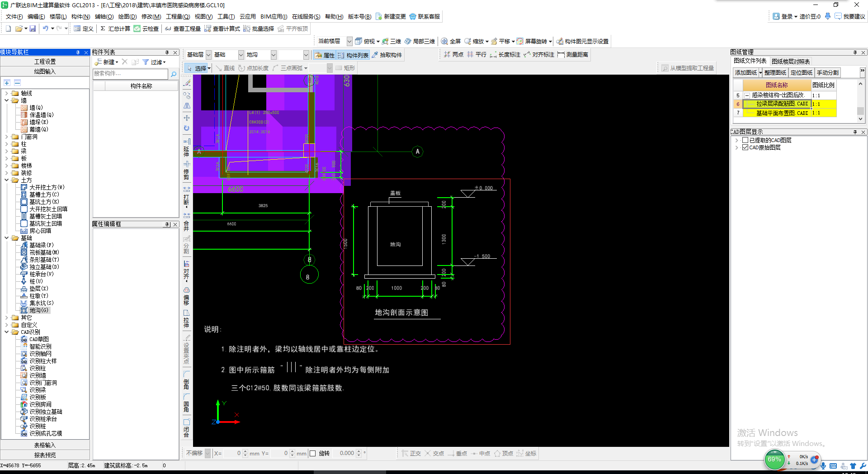Open the 绘图(D) menu
The width and height of the screenshot is (868, 474).
pos(127,16)
